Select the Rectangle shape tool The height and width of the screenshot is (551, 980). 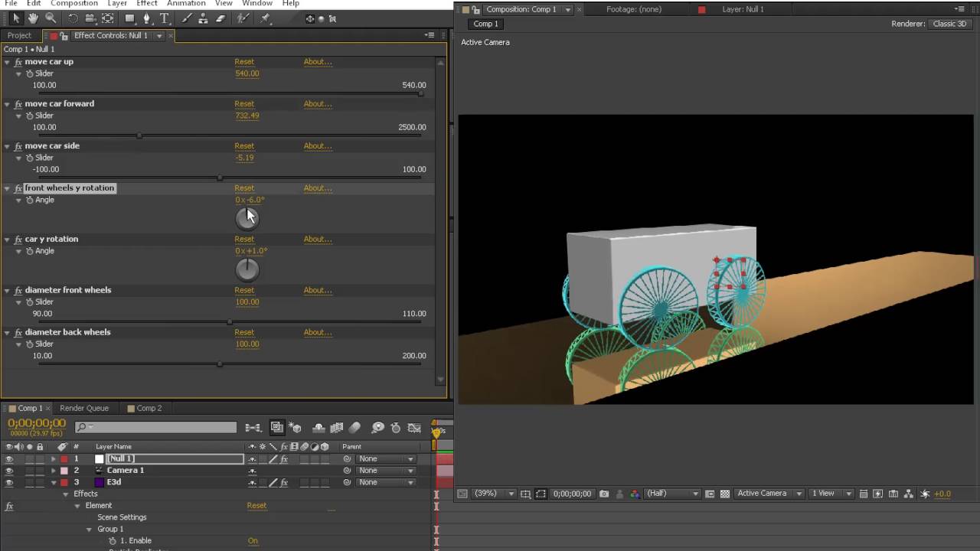pyautogui.click(x=130, y=18)
